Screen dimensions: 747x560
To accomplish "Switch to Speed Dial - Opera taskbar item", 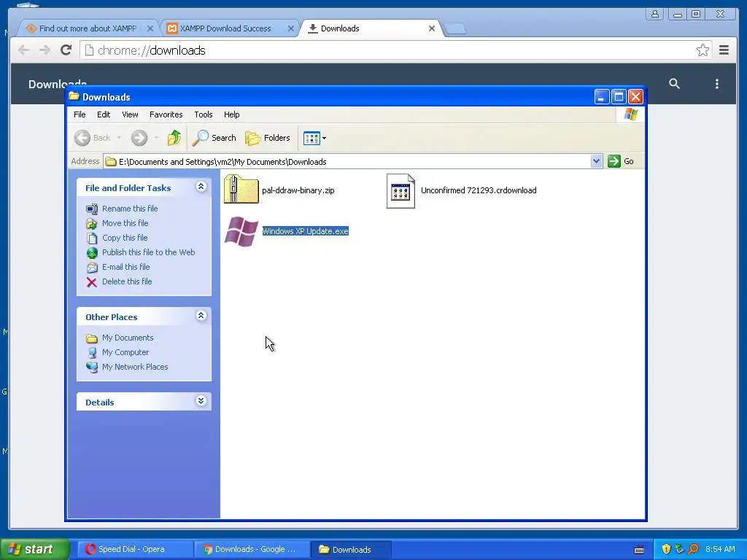I will point(135,549).
